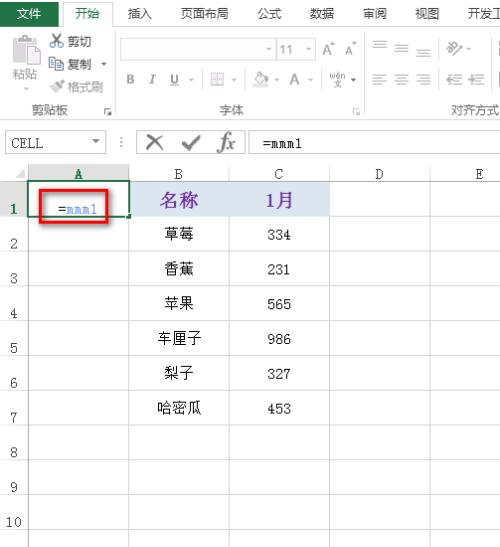Toggle Underline formatting
The width and height of the screenshot is (500, 547).
tap(174, 80)
